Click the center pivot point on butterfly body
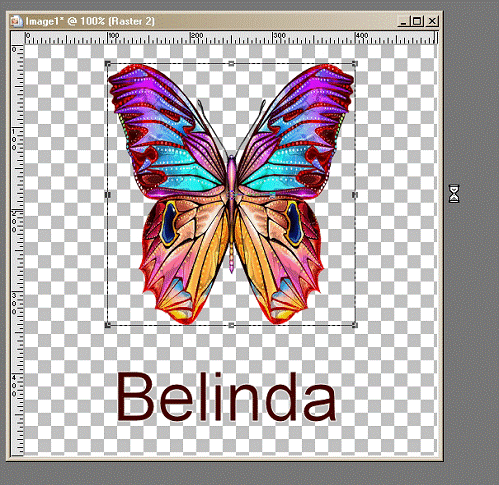Viewport: 499px width, 485px height. (x=232, y=195)
